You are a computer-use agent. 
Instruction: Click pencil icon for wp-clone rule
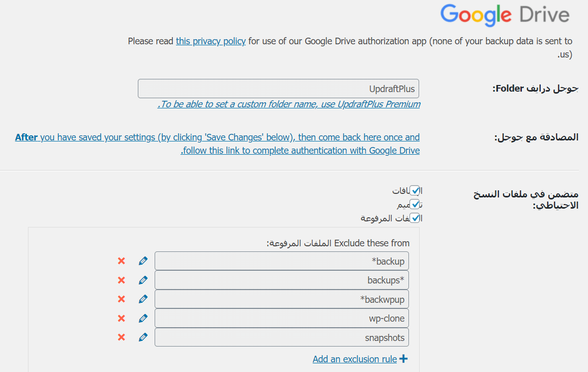pos(143,319)
